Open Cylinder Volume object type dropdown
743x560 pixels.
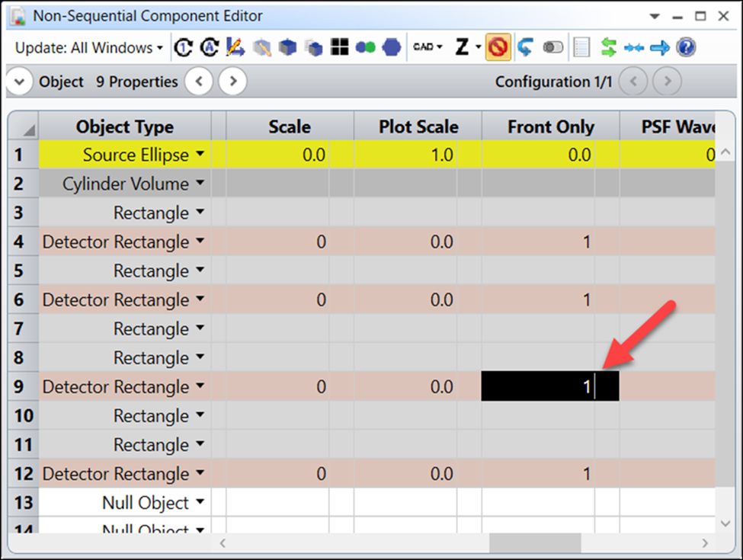point(200,184)
